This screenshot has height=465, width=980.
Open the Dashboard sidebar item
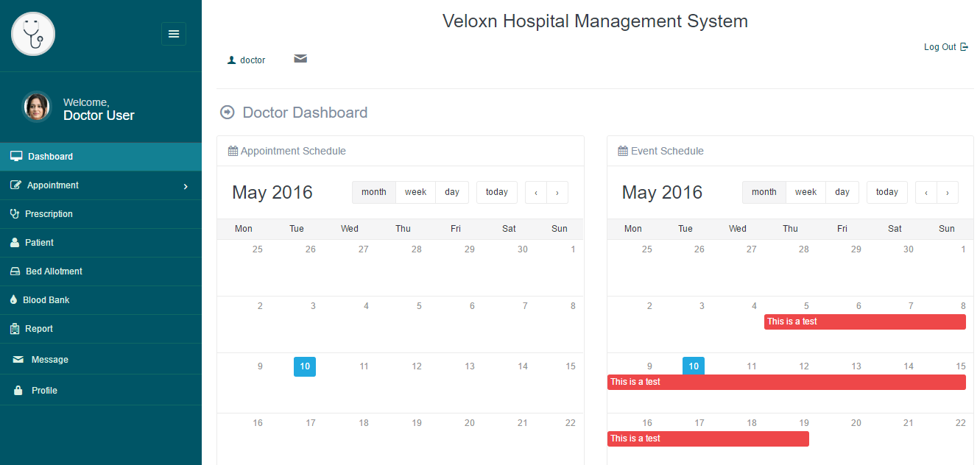coord(50,157)
